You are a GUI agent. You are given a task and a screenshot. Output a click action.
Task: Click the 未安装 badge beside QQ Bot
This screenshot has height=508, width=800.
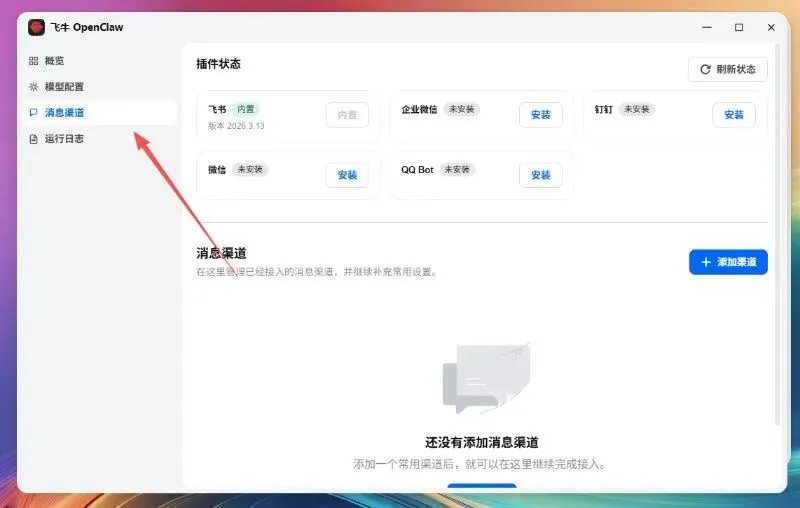[x=457, y=169]
